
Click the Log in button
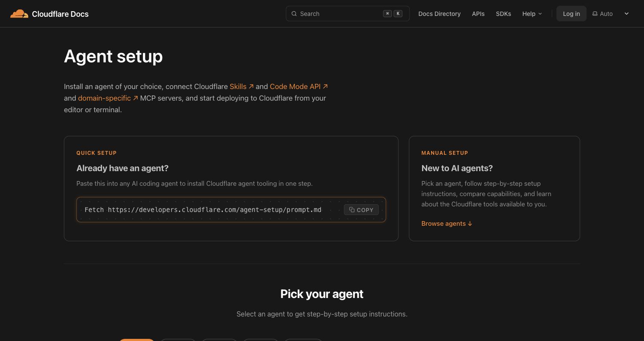[x=571, y=14]
